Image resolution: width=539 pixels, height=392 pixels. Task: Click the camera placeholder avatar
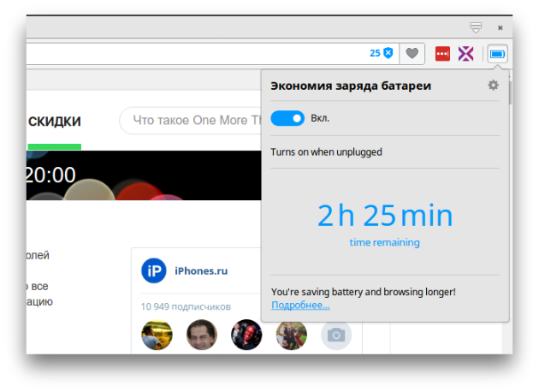point(336,336)
